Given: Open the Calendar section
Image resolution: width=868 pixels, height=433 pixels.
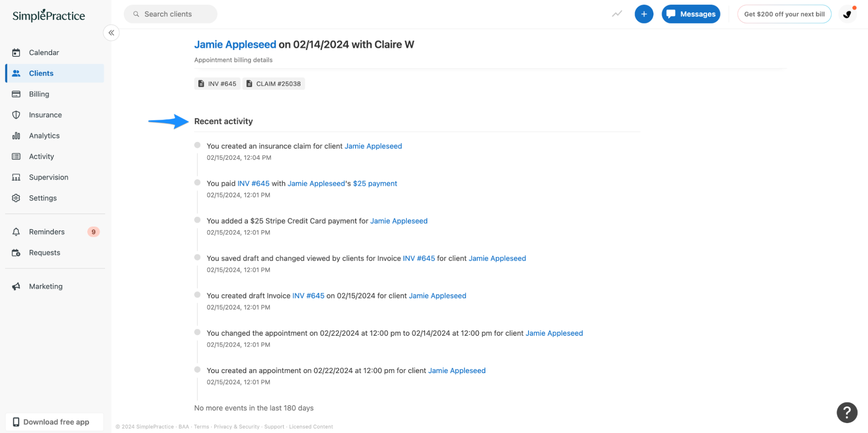Looking at the screenshot, I should [43, 52].
